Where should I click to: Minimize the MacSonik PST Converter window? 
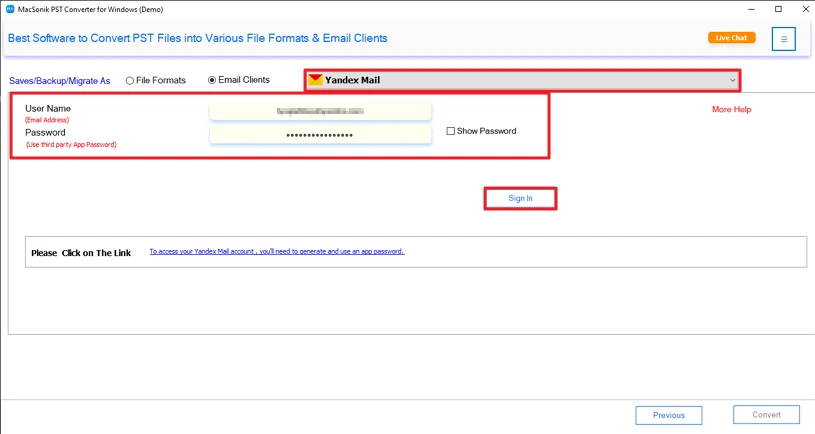point(751,9)
